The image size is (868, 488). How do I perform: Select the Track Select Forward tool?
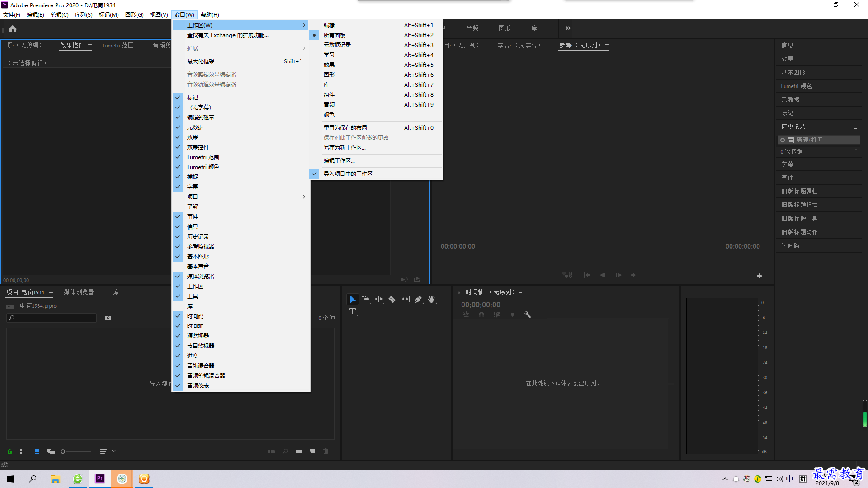[x=365, y=299]
